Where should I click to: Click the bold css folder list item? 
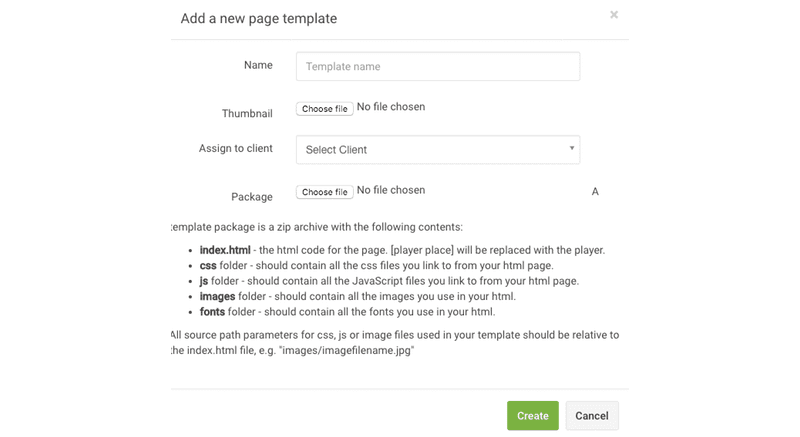(x=208, y=265)
